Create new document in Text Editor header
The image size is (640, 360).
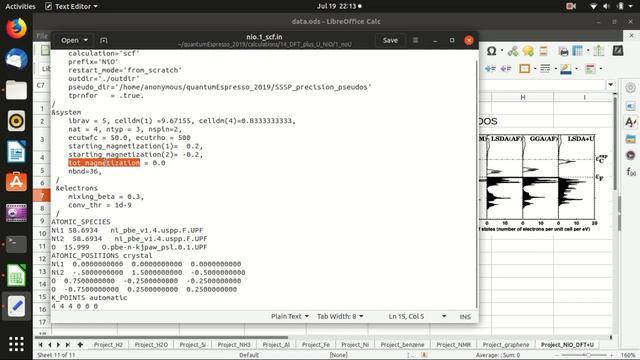(x=104, y=40)
